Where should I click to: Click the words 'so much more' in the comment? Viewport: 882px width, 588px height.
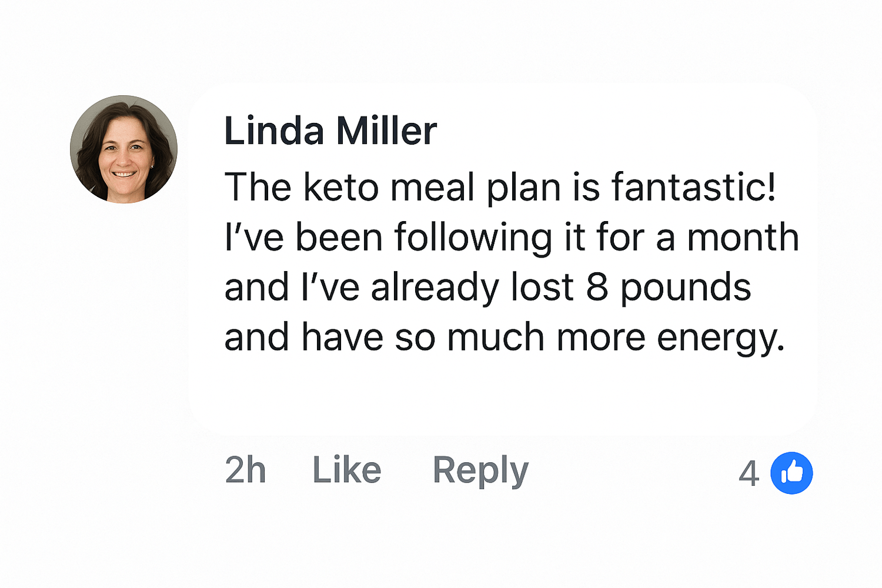(520, 338)
